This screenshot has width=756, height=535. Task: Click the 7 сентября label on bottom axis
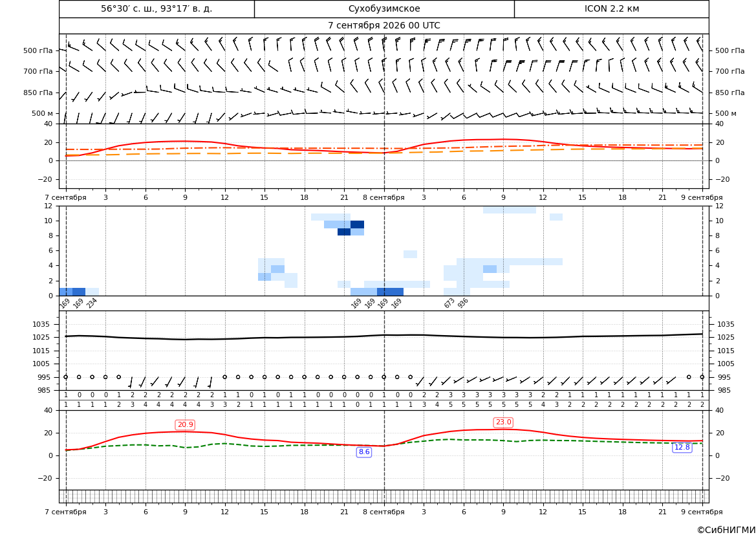tap(65, 512)
